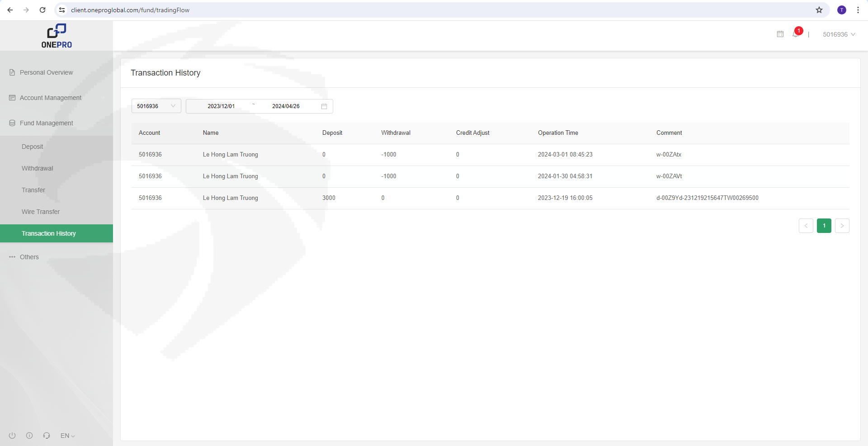The width and height of the screenshot is (868, 446).
Task: Open Personal Overview in the sidebar
Action: tap(46, 72)
